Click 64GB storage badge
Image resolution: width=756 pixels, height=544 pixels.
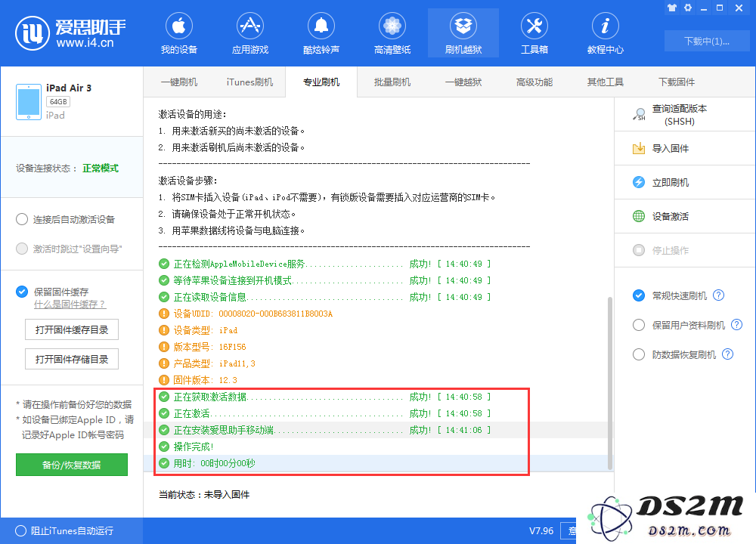(x=58, y=102)
